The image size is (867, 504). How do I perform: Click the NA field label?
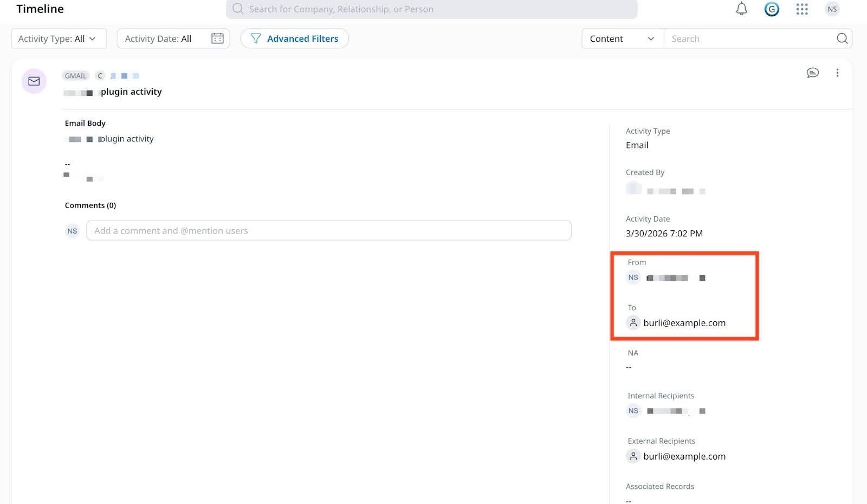point(633,353)
